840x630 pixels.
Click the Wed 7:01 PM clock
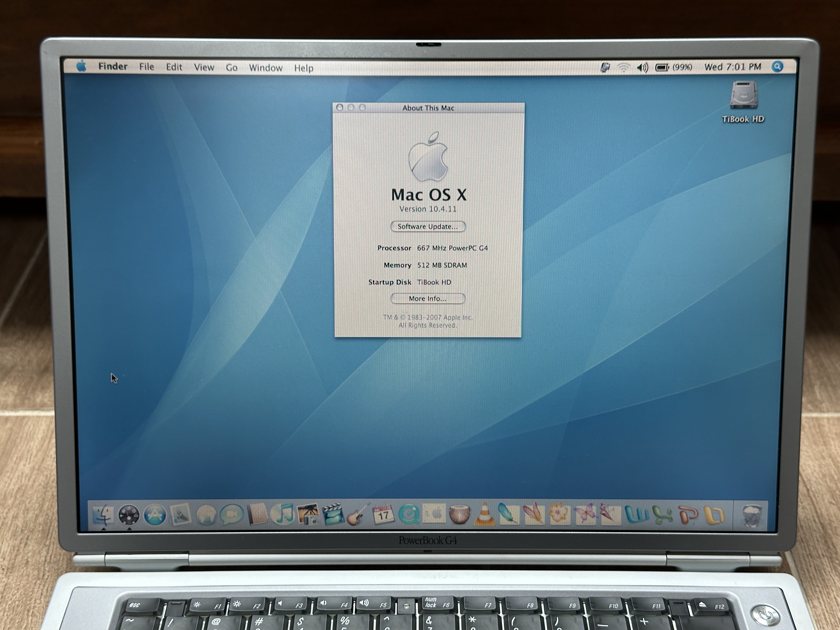(732, 67)
